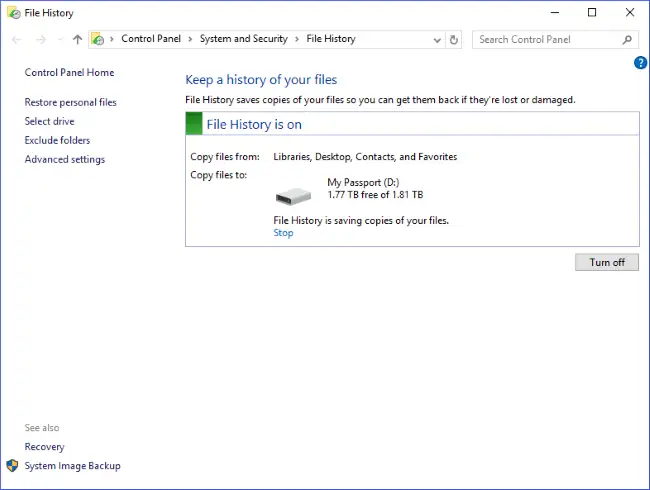Choose Select drive in sidebar
The width and height of the screenshot is (650, 490).
point(49,121)
